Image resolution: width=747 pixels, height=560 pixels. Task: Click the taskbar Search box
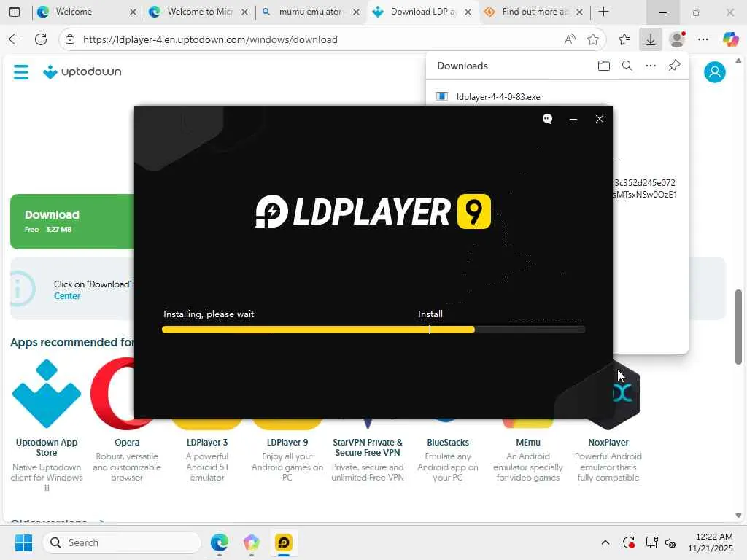(x=122, y=542)
